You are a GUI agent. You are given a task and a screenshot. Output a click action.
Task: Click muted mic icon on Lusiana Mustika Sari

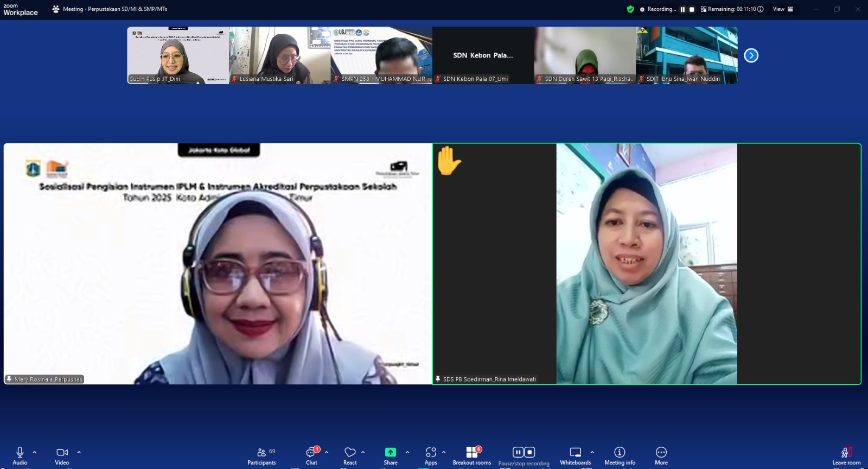coord(235,79)
